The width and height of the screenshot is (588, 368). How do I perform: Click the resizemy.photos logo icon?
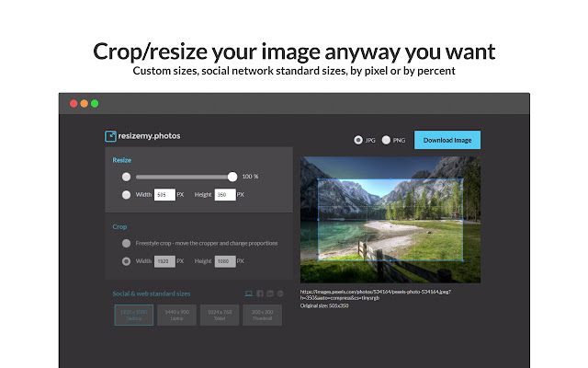[x=110, y=136]
